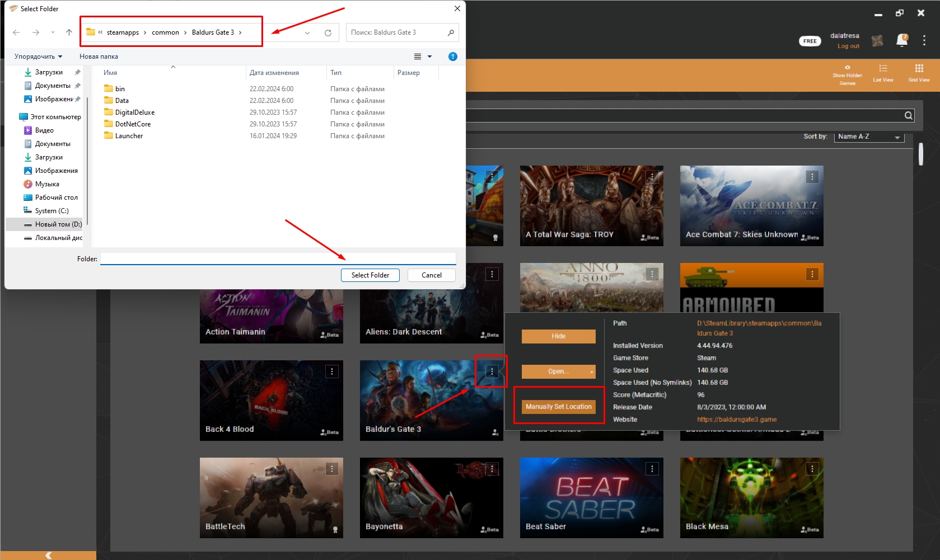
Task: Open options menu on Ace Combat 7 card
Action: [x=812, y=177]
